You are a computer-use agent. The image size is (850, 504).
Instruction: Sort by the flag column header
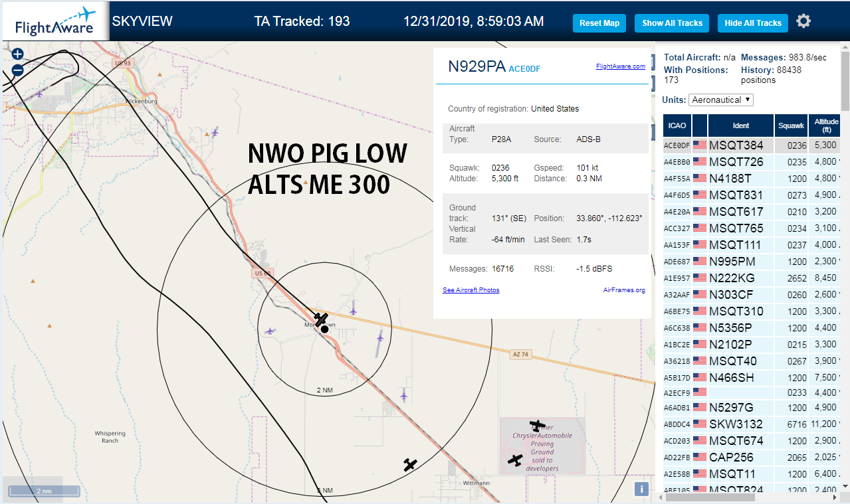click(700, 126)
